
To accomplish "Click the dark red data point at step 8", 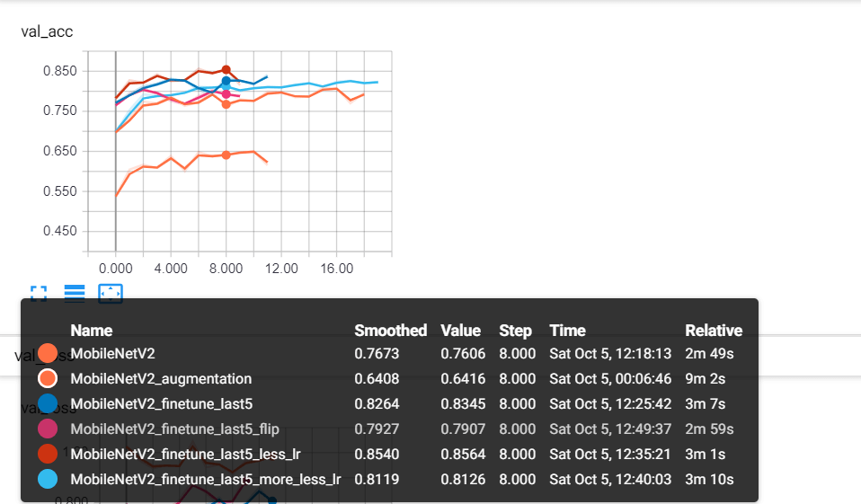I will click(226, 70).
